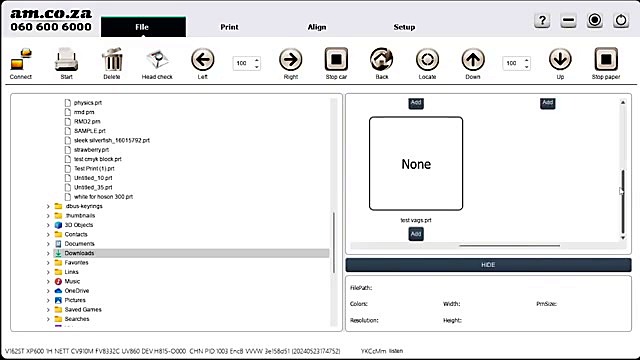Expand the .dbus-keyrings folder

pyautogui.click(x=48, y=206)
